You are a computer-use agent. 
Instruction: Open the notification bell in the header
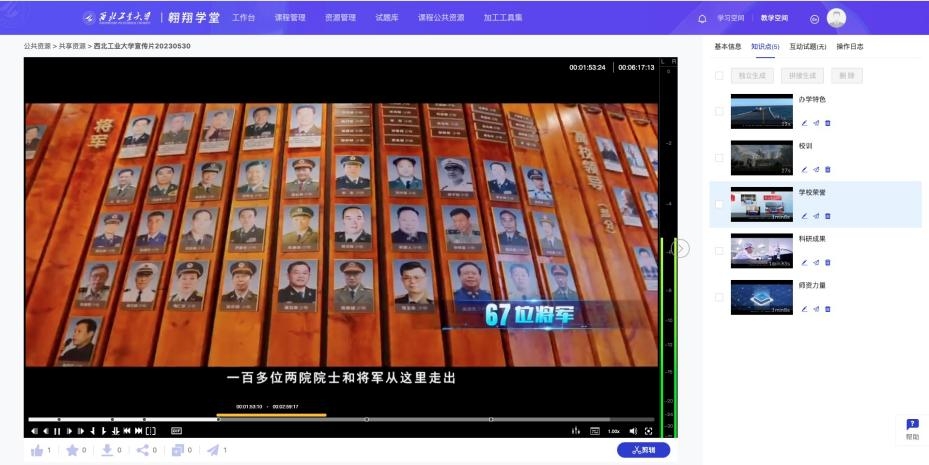click(702, 18)
